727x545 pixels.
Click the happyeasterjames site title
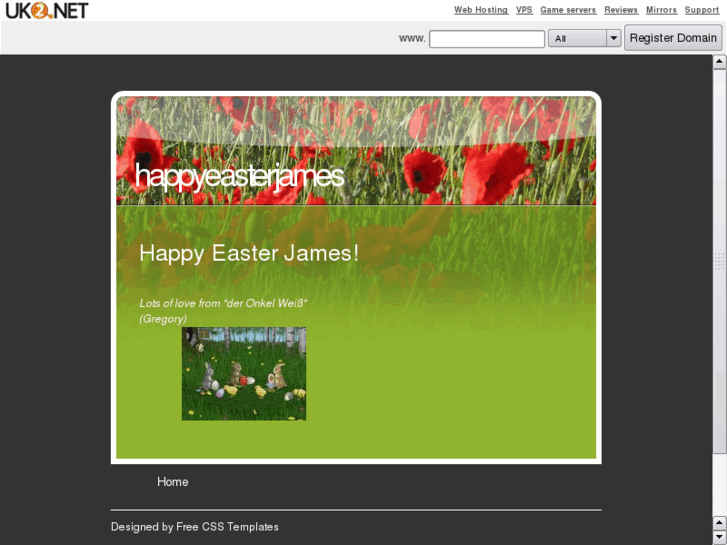point(239,176)
